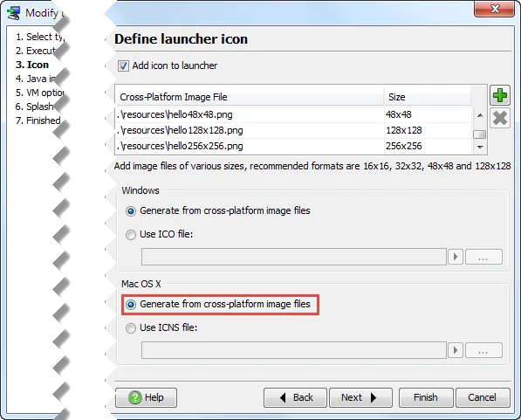The image size is (521, 420).
Task: Click the ICO file path field
Action: coord(294,257)
